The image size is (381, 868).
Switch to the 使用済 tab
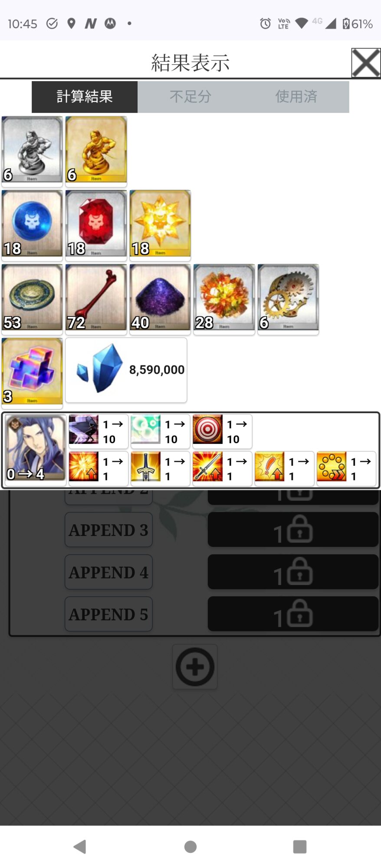coord(296,97)
